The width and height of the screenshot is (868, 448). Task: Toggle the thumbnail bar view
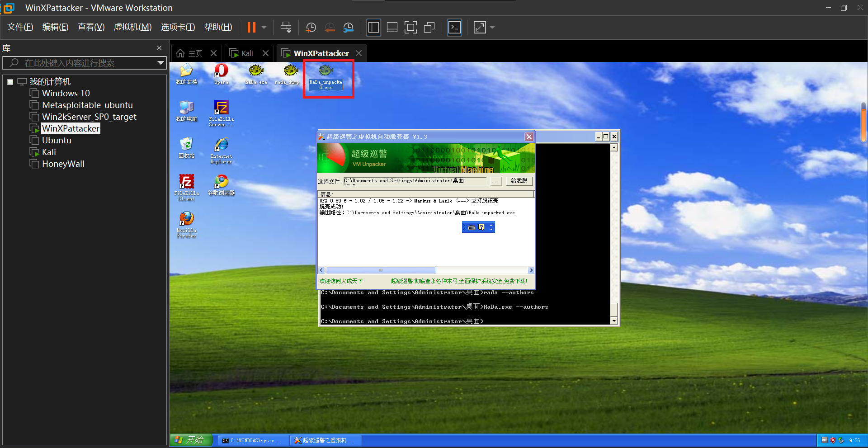click(392, 28)
